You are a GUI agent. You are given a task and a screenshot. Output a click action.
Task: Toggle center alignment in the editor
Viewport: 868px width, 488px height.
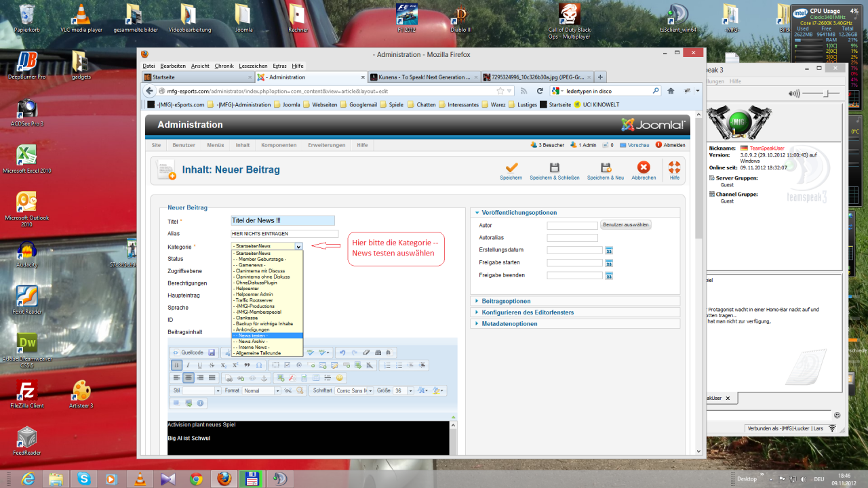point(188,378)
